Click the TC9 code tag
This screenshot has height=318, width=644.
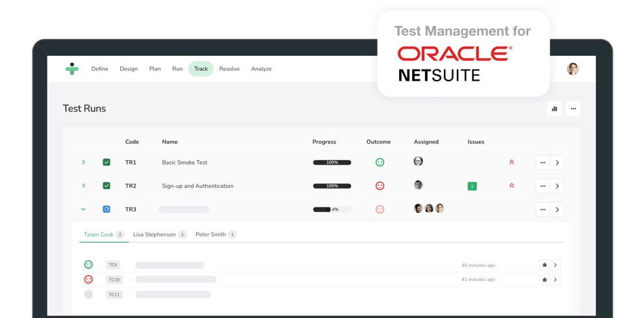pyautogui.click(x=113, y=265)
